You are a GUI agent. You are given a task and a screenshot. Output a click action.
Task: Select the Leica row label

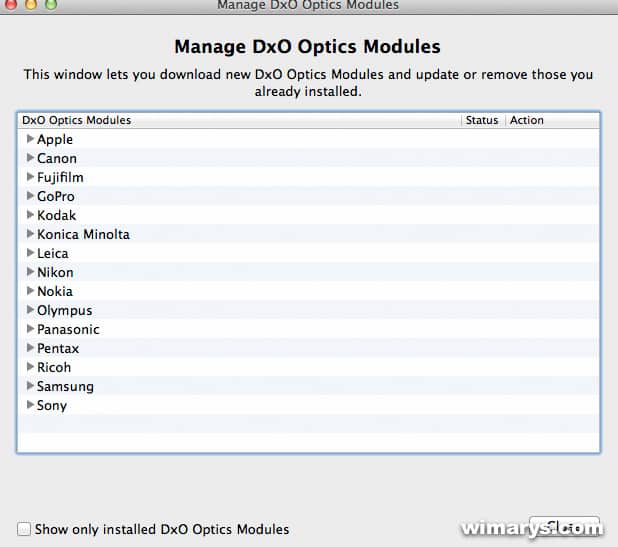pyautogui.click(x=53, y=253)
